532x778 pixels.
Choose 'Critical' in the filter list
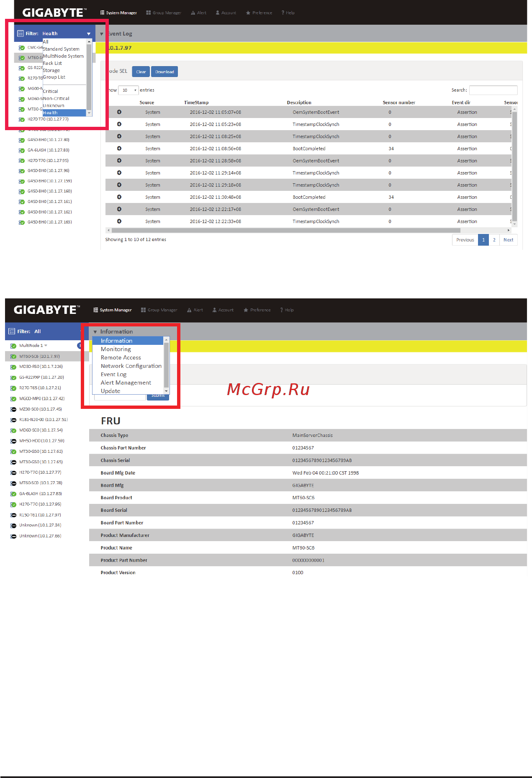[50, 91]
